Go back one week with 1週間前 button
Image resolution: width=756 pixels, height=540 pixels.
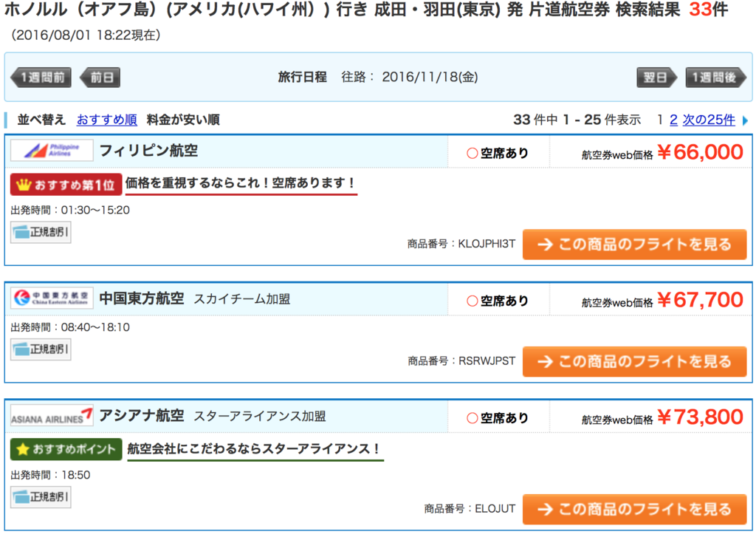click(41, 78)
